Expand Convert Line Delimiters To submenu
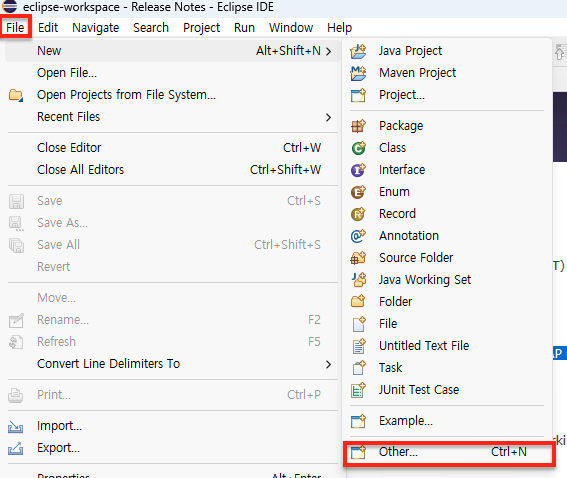Viewport: 567px width, 478px height. pyautogui.click(x=328, y=364)
